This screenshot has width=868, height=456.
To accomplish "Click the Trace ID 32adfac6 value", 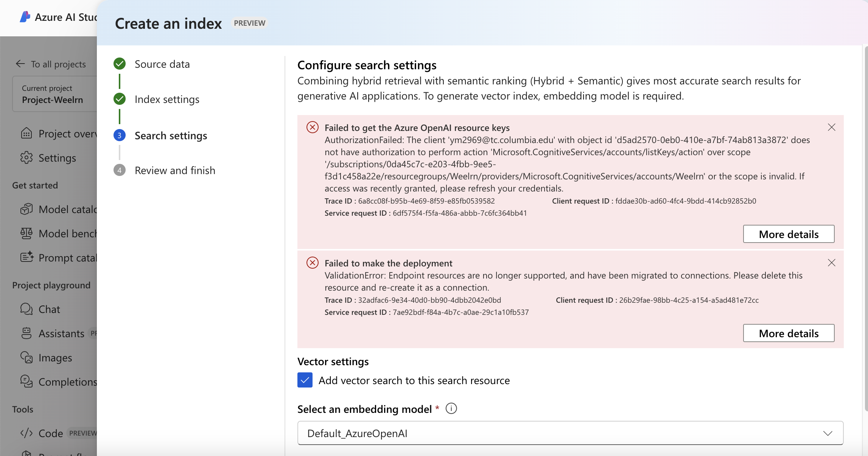I will pyautogui.click(x=429, y=300).
